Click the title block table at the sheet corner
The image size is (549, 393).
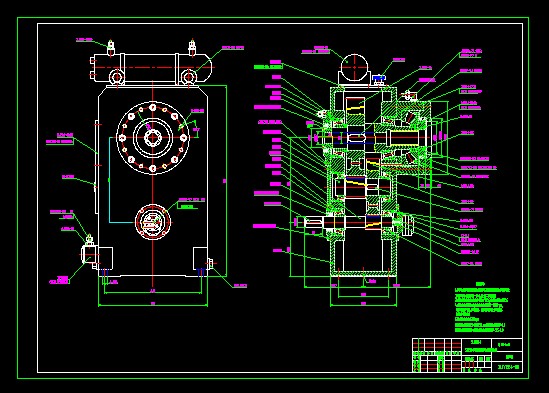tap(467, 355)
